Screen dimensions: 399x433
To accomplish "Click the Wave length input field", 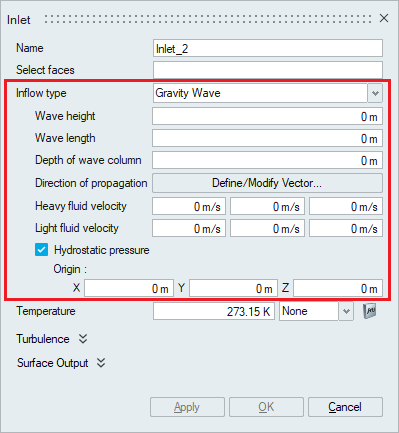I will [x=267, y=138].
